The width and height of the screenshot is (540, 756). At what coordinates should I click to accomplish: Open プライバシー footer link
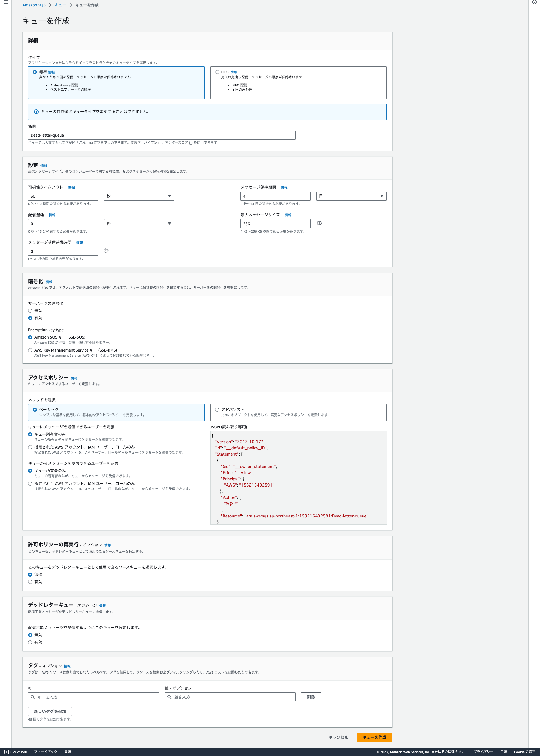[483, 752]
